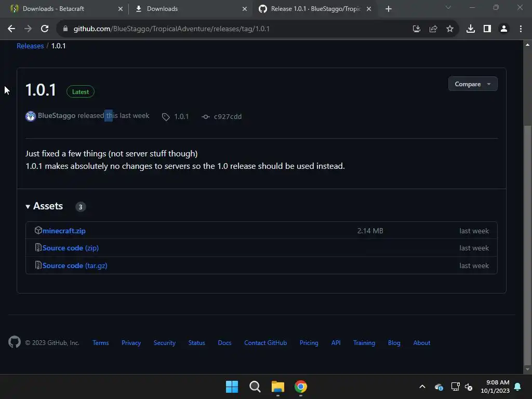The image size is (532, 399).
Task: Open the Pricing footer link
Action: point(309,343)
